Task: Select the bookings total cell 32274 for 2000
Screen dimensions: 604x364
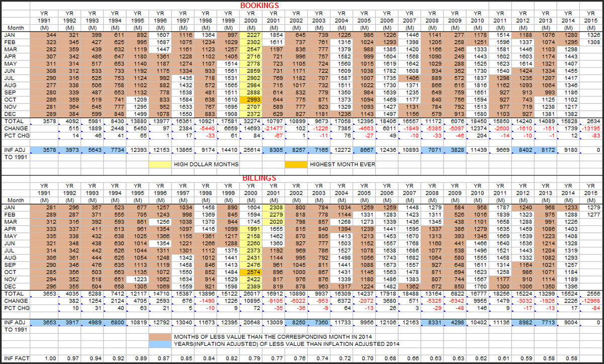Action: point(251,122)
